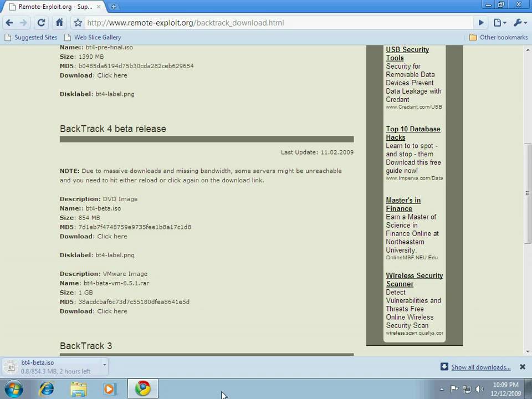The width and height of the screenshot is (532, 399).
Task: Click the OnlineMSF.NEU.Edu ad URL
Action: (x=412, y=258)
